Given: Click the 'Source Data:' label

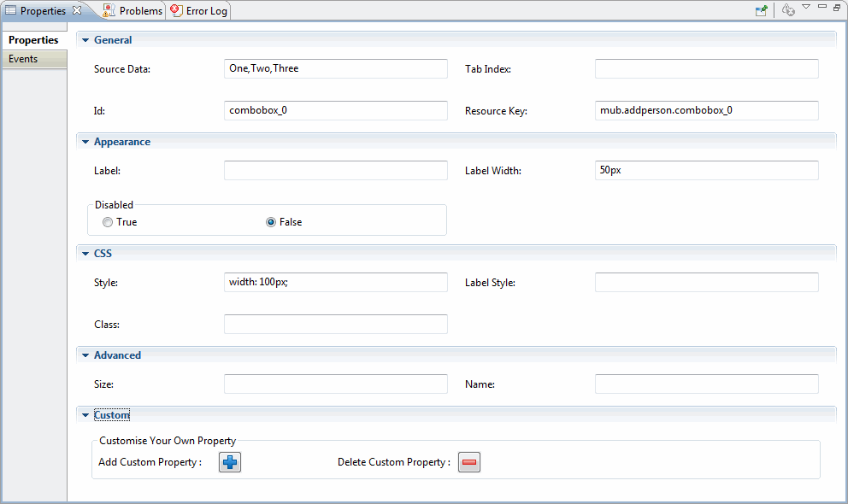Looking at the screenshot, I should coord(122,69).
